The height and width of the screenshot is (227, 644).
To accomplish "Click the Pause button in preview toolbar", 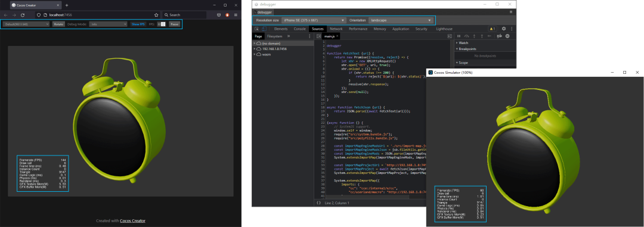I will (175, 24).
